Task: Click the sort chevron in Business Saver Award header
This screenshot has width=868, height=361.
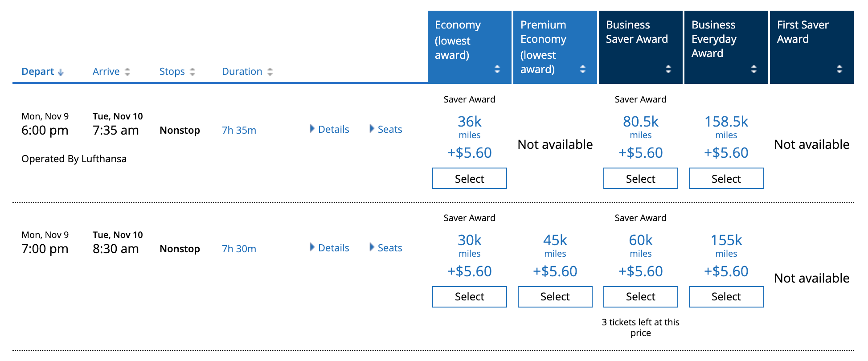Action: (x=668, y=69)
